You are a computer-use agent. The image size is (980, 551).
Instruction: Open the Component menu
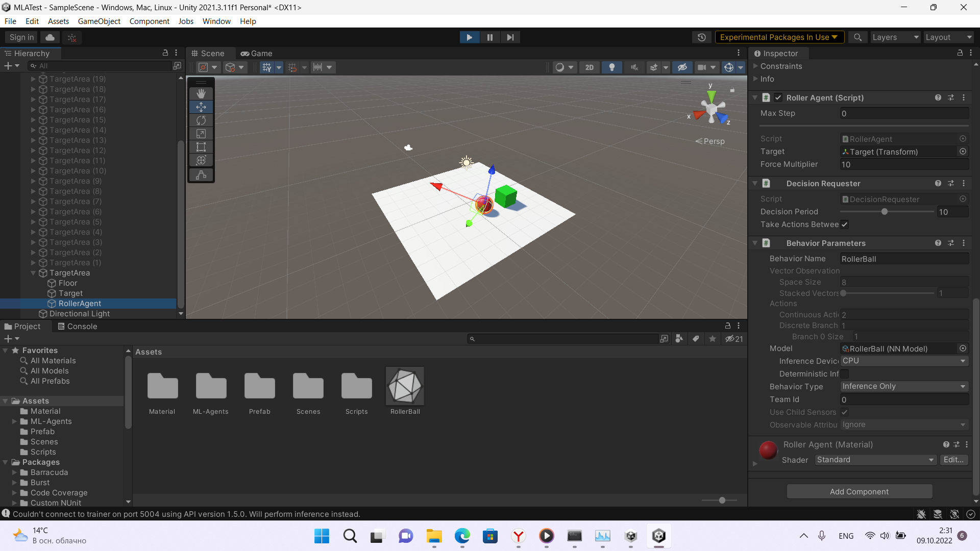(149, 21)
